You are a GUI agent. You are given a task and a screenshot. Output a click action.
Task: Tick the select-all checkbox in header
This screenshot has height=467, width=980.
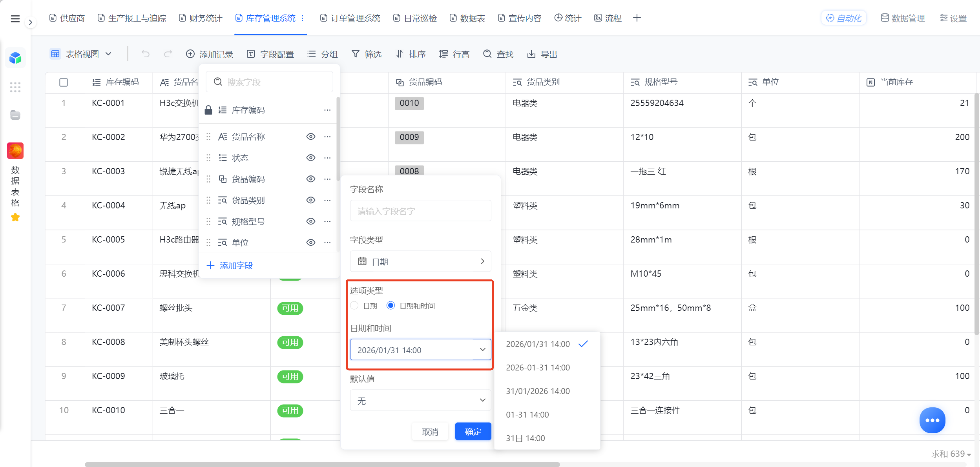[x=64, y=82]
